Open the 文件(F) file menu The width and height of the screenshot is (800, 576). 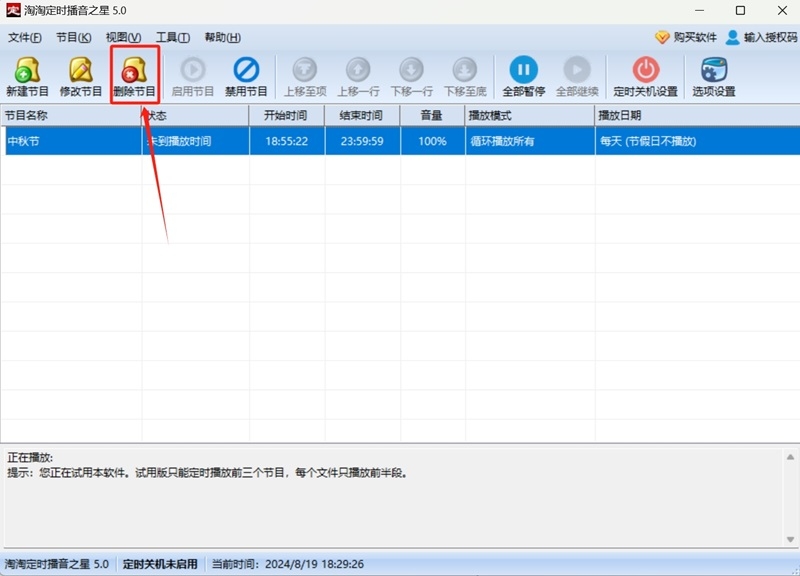coord(22,37)
